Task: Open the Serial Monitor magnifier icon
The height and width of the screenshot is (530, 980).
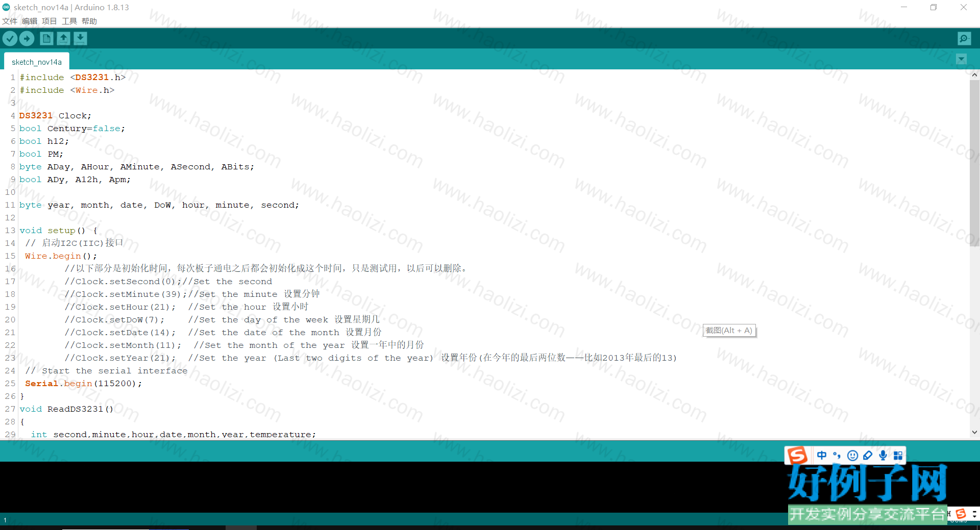Action: (x=964, y=39)
